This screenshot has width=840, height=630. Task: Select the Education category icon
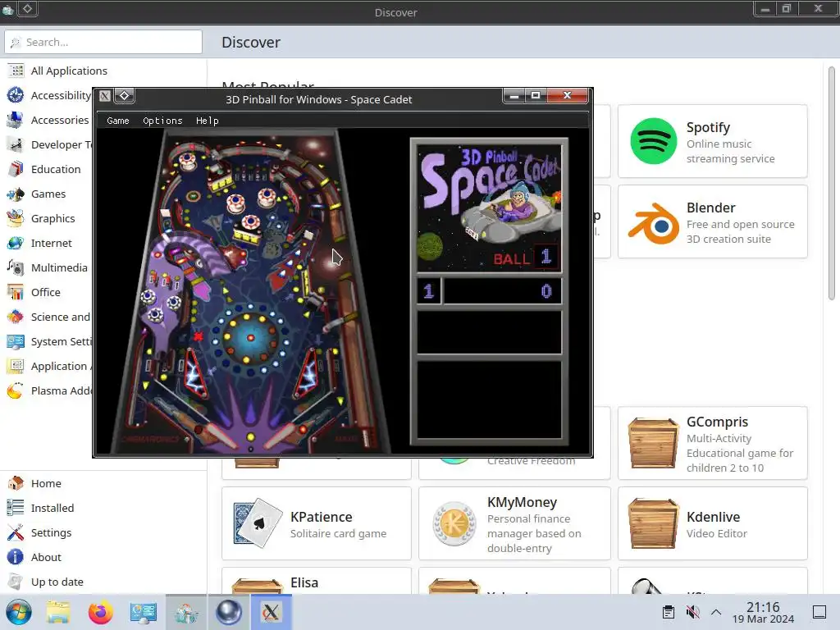pos(16,169)
